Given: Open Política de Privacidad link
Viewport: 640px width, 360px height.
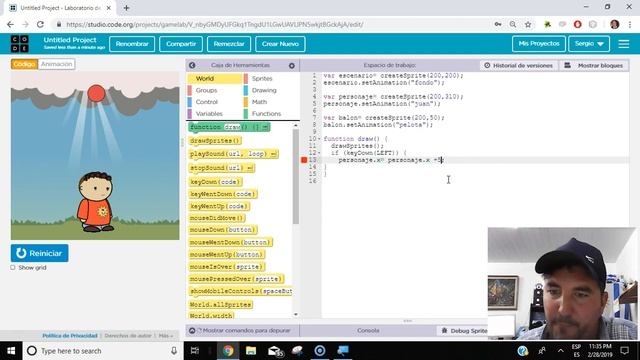Looking at the screenshot, I should click(x=70, y=336).
